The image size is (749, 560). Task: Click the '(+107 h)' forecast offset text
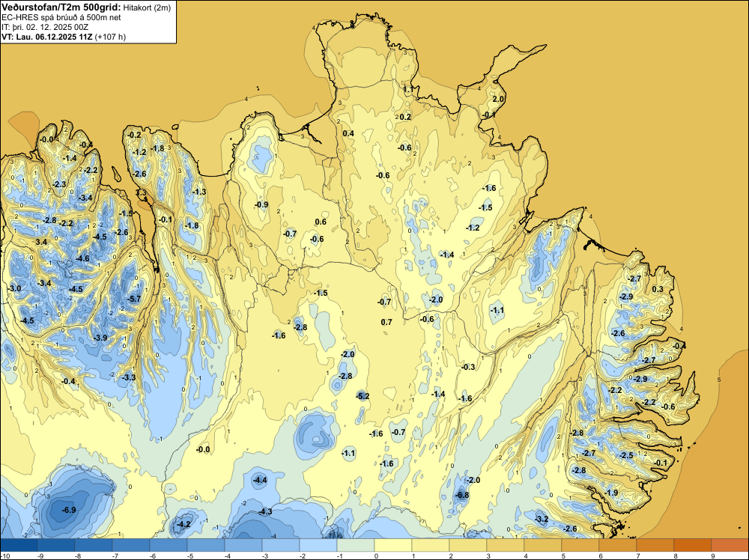pos(110,37)
